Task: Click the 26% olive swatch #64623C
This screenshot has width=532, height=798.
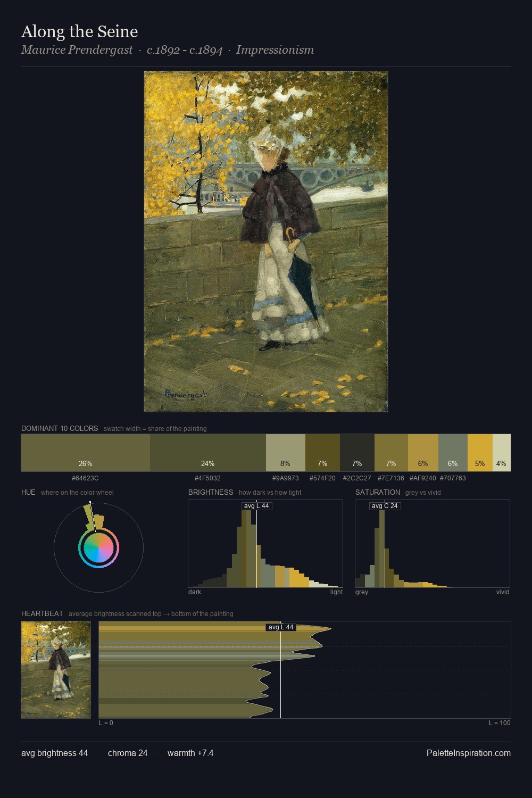Action: pyautogui.click(x=86, y=453)
